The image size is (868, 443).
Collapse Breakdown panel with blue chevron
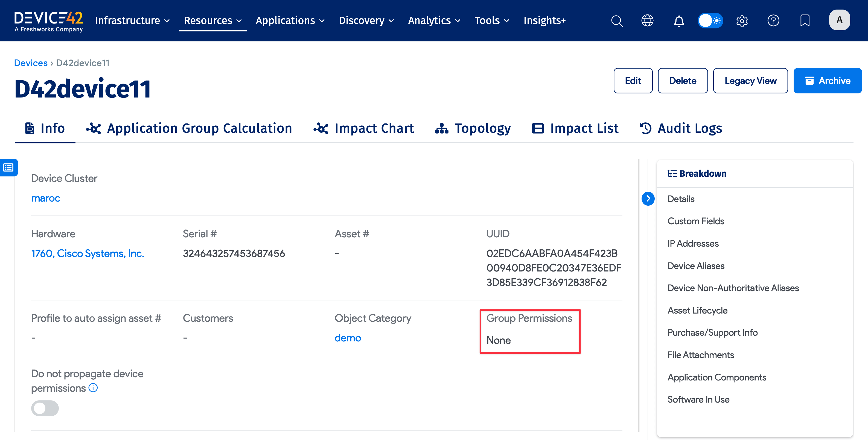pos(648,199)
